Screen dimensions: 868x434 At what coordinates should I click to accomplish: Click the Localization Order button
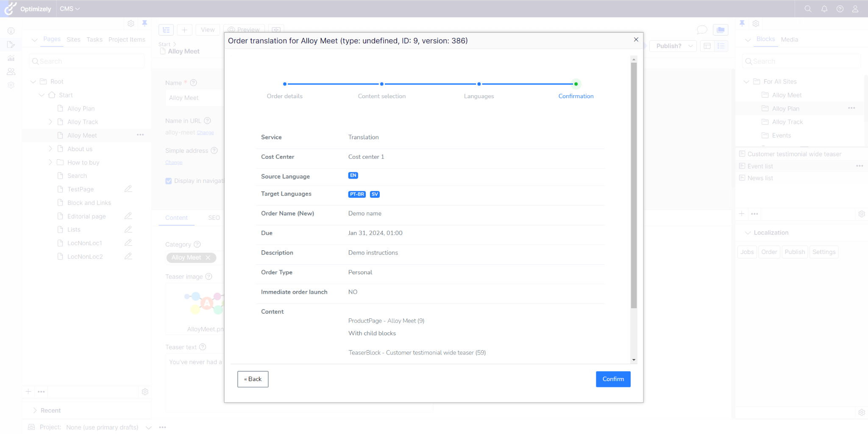769,252
